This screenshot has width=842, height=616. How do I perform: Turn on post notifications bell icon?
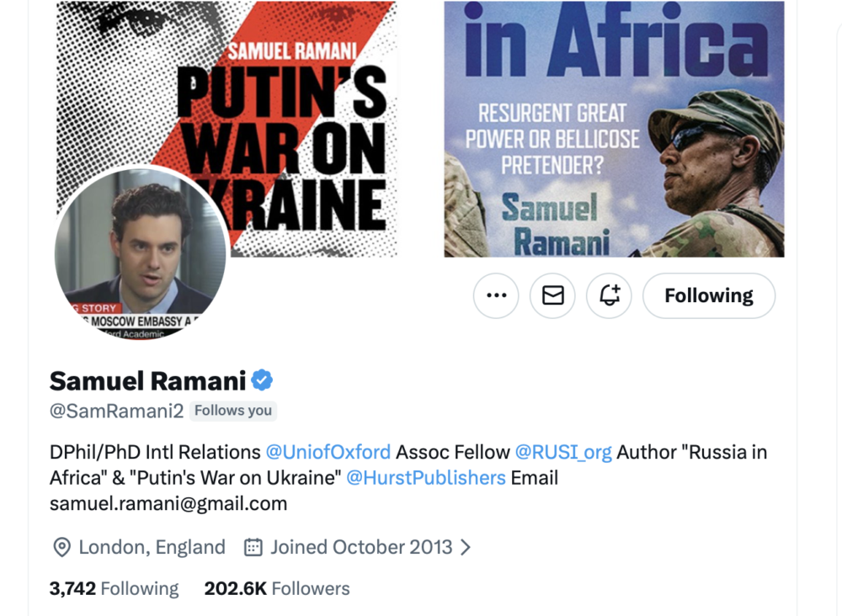609,295
